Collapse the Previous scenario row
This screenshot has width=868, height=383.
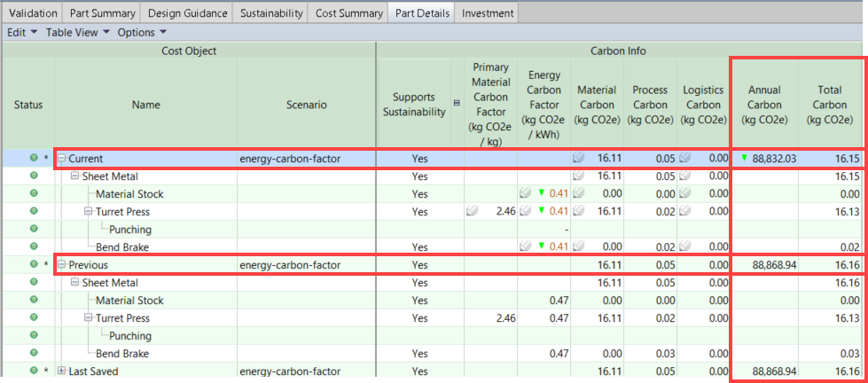point(61,265)
